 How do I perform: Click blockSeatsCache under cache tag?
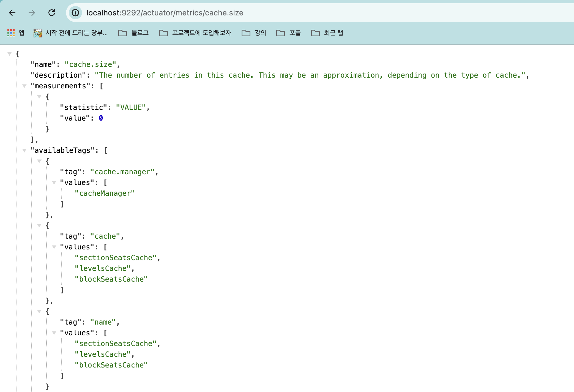pyautogui.click(x=111, y=279)
